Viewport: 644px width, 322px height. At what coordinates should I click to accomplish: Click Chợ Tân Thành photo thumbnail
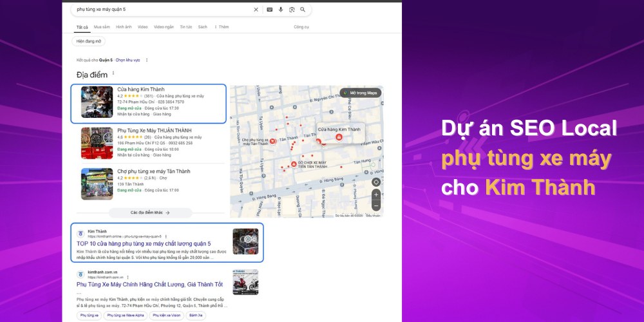(97, 184)
